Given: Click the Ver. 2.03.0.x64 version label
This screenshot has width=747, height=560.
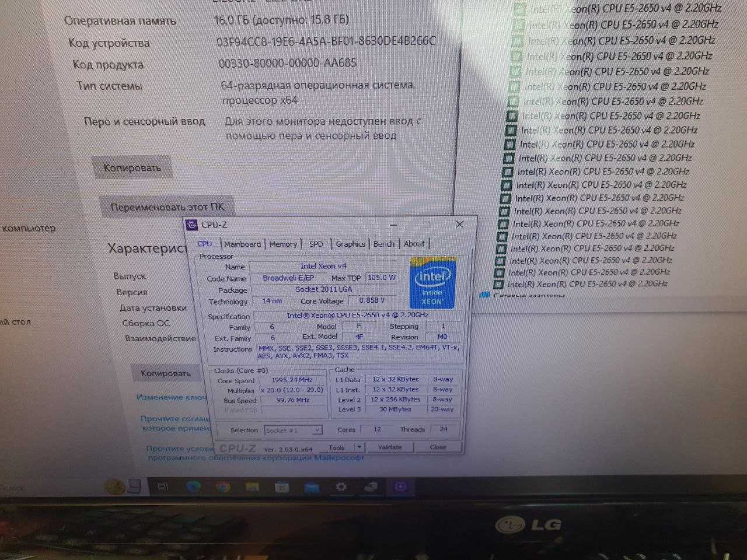Looking at the screenshot, I should click(x=288, y=450).
